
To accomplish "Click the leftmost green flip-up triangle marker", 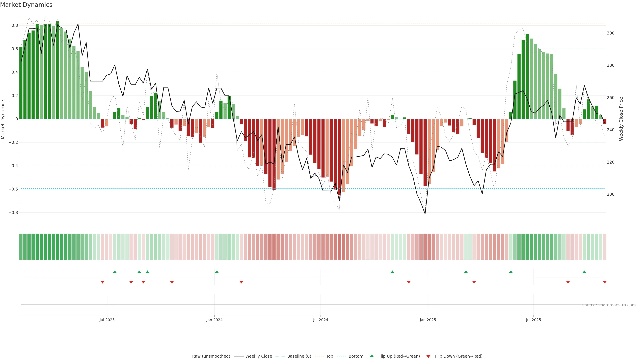I will tap(115, 272).
